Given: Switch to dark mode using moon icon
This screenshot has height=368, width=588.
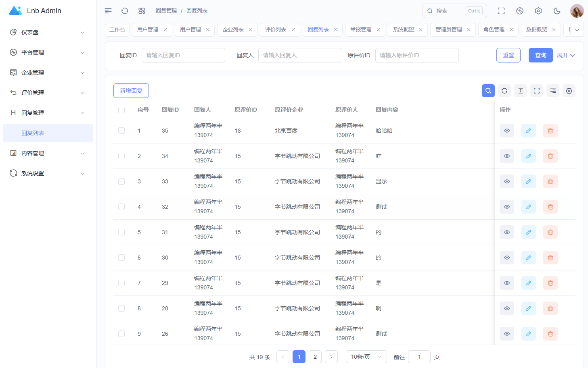Looking at the screenshot, I should pyautogui.click(x=557, y=11).
